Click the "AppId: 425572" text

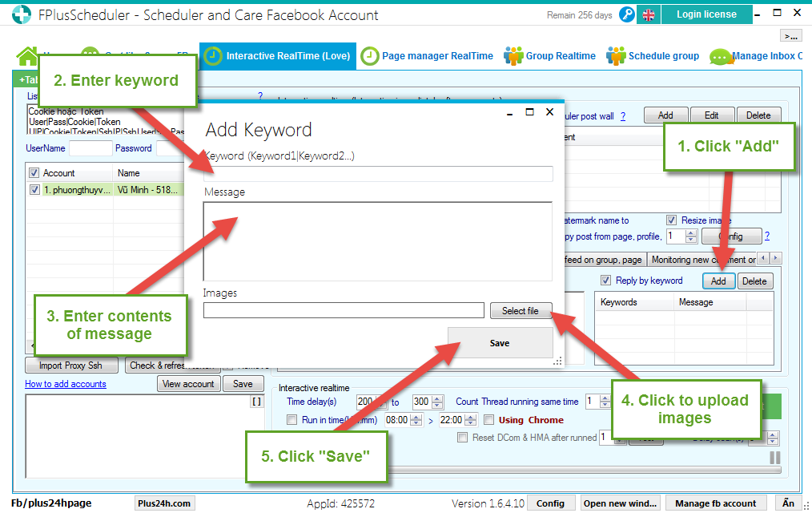pos(341,503)
